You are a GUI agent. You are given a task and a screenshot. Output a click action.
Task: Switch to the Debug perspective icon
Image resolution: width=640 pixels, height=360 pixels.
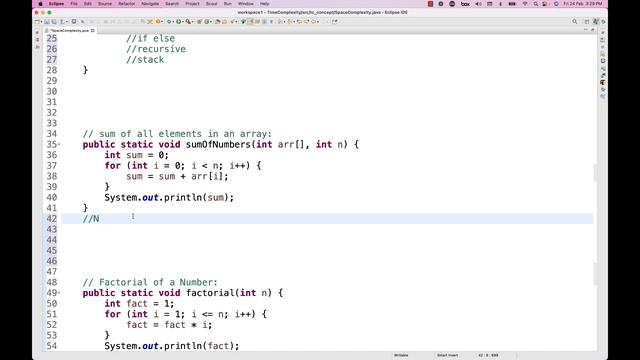(603, 21)
